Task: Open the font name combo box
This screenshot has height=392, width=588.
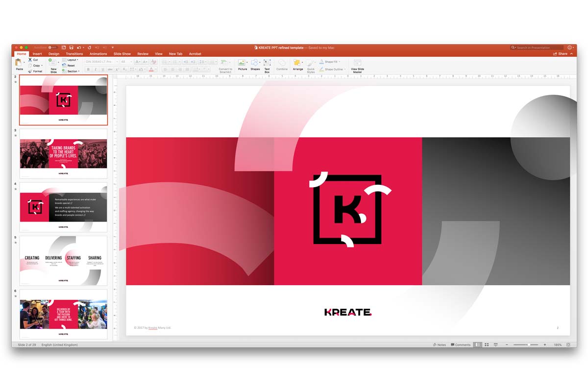Action: click(101, 62)
